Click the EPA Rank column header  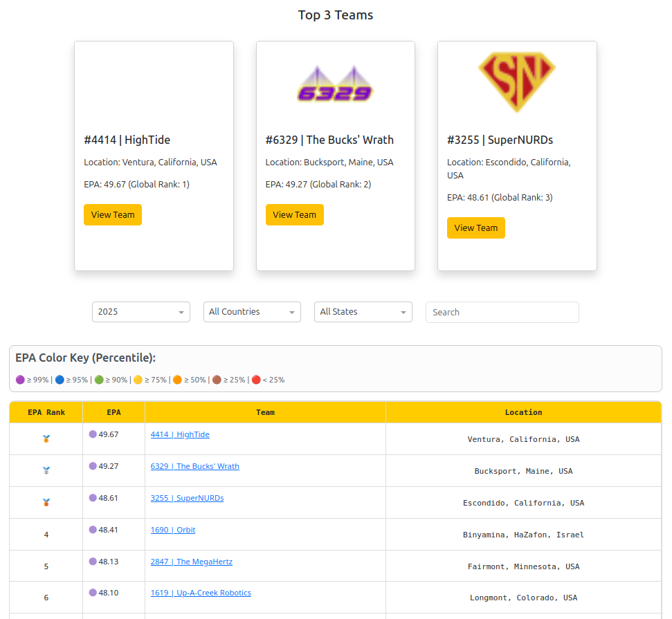point(46,412)
